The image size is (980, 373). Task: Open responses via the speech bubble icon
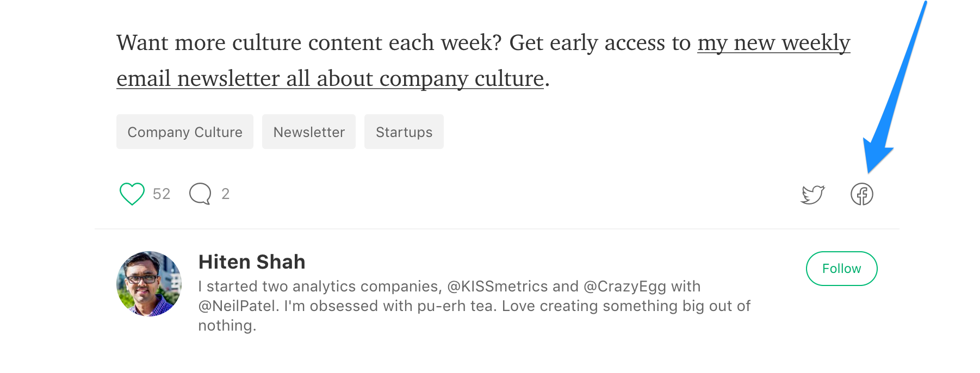coord(200,194)
